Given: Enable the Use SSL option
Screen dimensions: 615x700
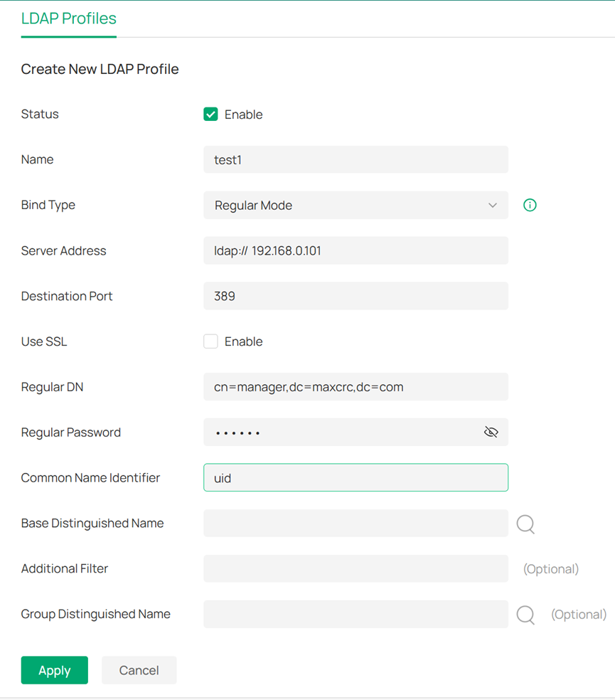Looking at the screenshot, I should [210, 341].
